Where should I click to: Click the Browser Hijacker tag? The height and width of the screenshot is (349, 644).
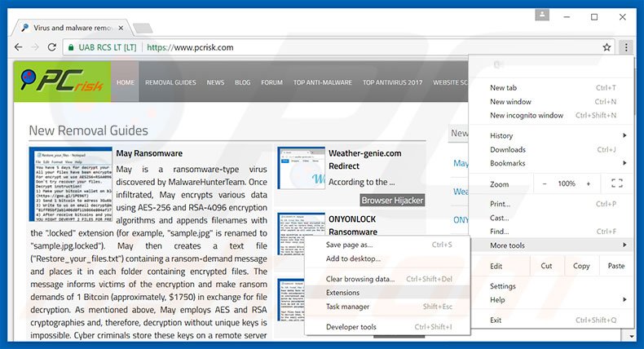(392, 201)
